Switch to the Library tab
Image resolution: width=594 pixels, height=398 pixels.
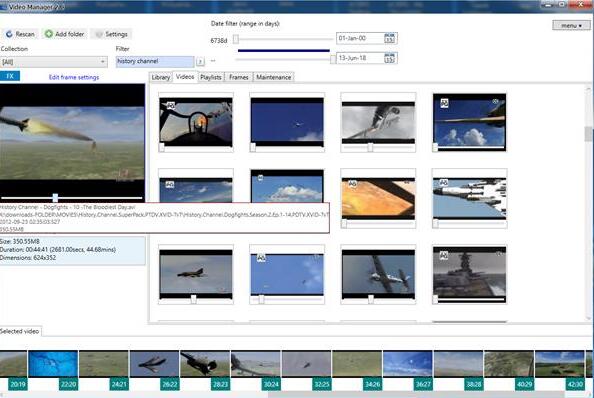(161, 77)
